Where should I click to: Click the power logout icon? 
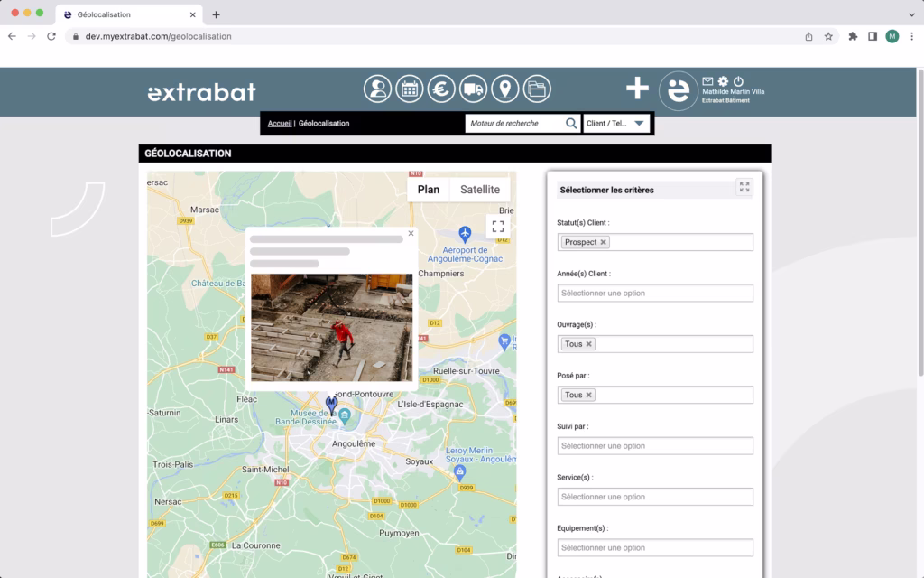click(738, 81)
